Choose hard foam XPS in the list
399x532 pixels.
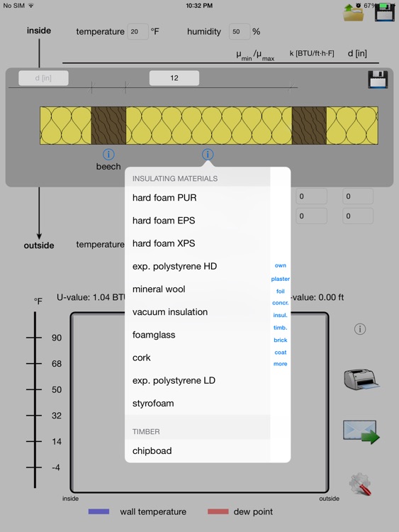pyautogui.click(x=197, y=243)
